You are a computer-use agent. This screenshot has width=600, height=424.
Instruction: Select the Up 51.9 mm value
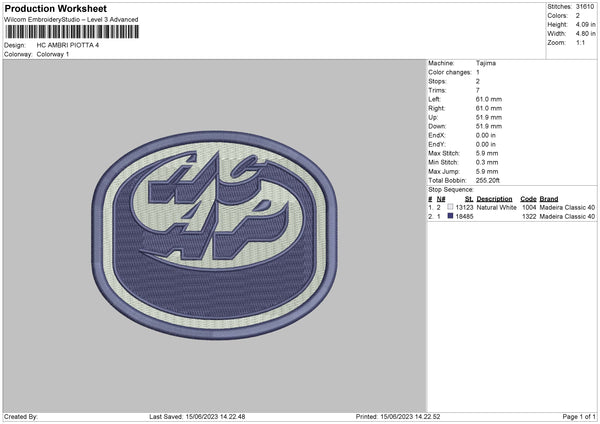point(489,117)
